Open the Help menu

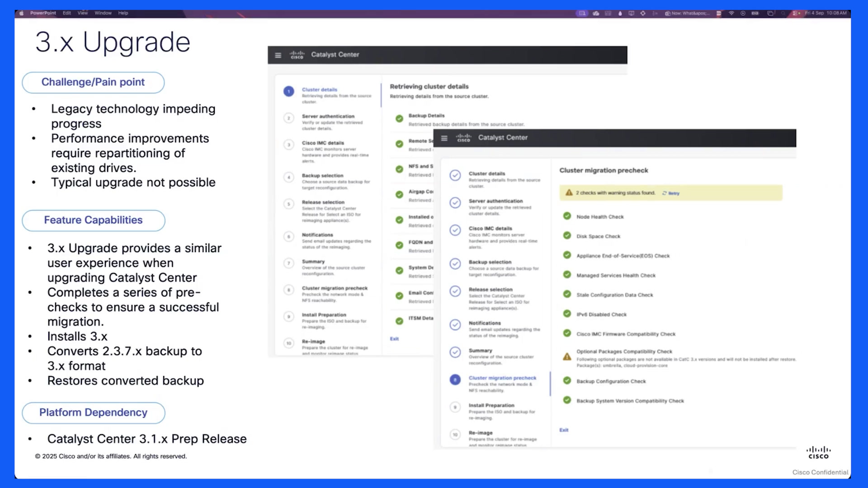click(x=123, y=13)
